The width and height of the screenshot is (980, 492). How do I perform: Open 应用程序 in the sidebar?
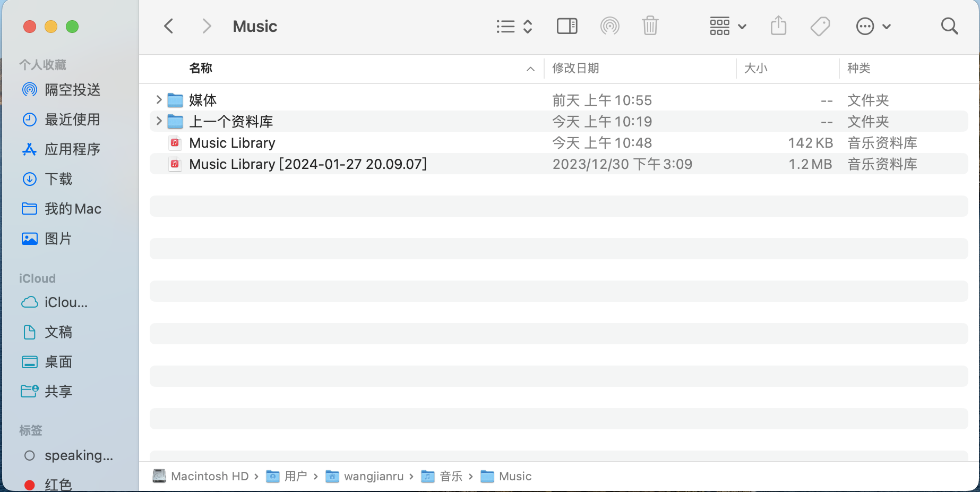tap(72, 149)
